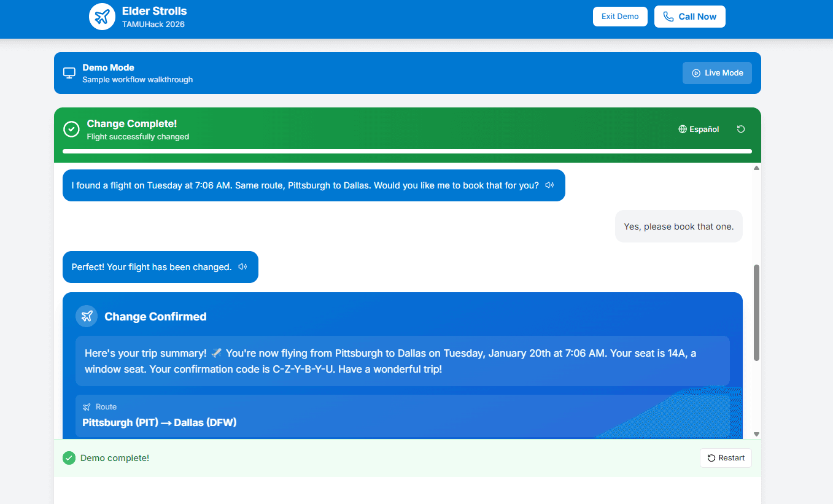Click the green Demo complete check icon
The image size is (833, 504).
tap(69, 458)
